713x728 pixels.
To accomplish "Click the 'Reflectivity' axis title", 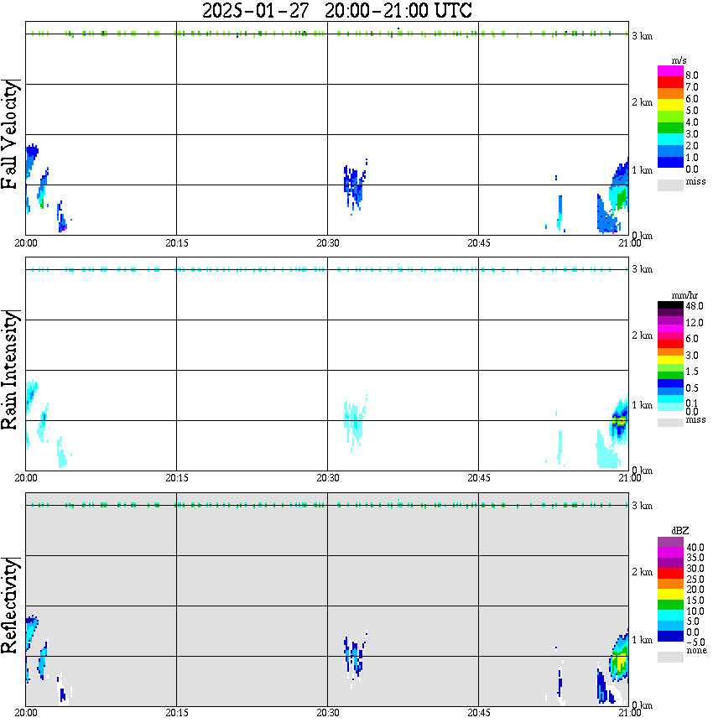I will (9, 606).
